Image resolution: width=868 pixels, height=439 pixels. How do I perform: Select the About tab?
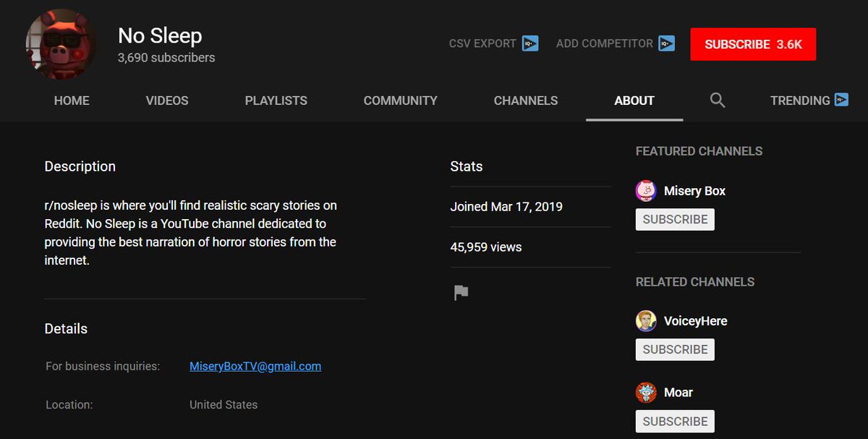(x=634, y=101)
